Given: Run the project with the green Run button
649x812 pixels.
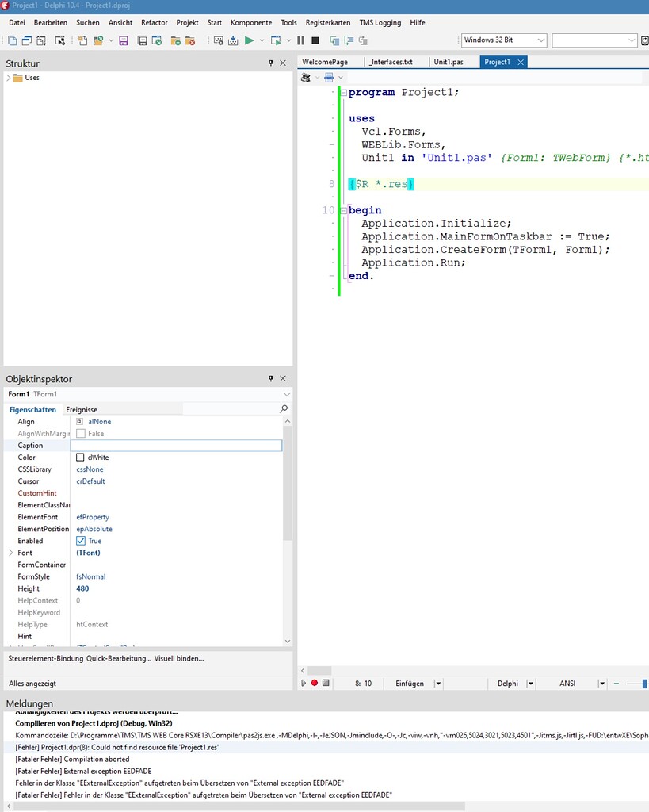Looking at the screenshot, I should 250,40.
